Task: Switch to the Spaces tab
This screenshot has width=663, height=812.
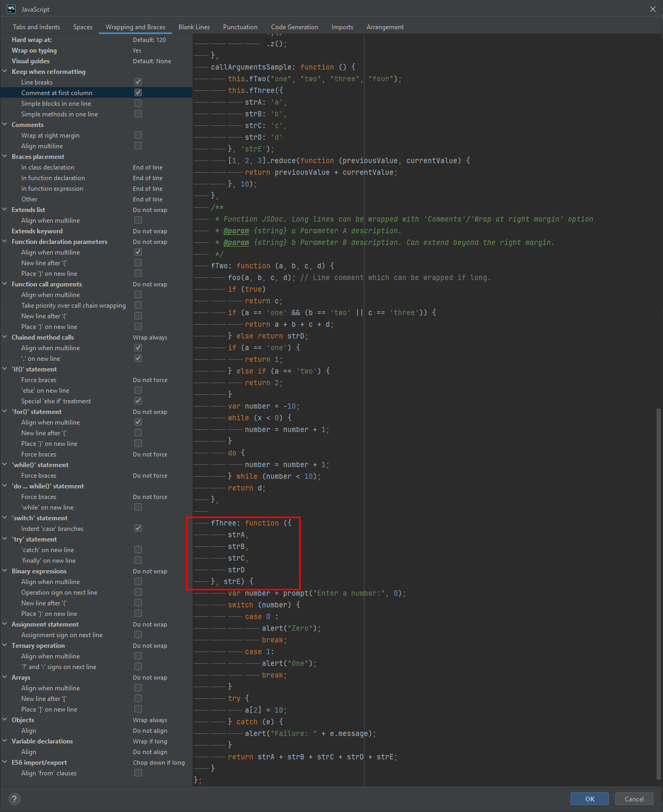Action: pos(83,27)
